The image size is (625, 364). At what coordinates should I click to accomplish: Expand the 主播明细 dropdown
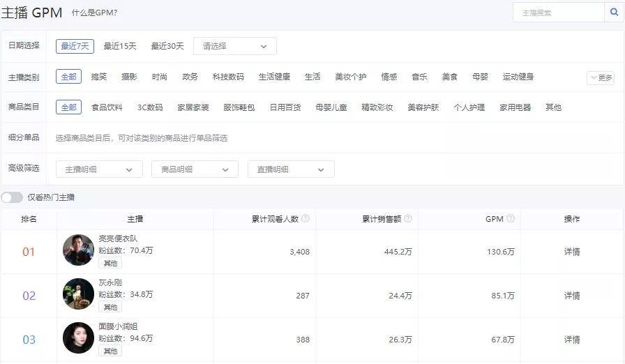99,169
